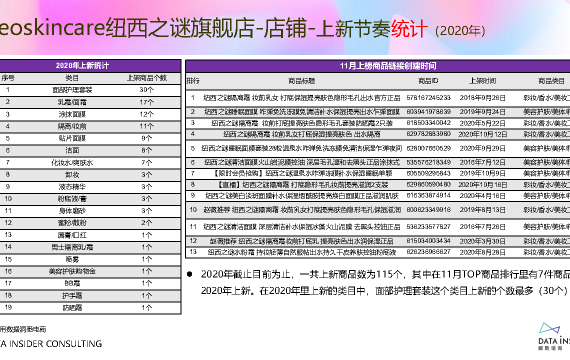
Task: Select the red 统计 word in title
Action: (x=409, y=28)
